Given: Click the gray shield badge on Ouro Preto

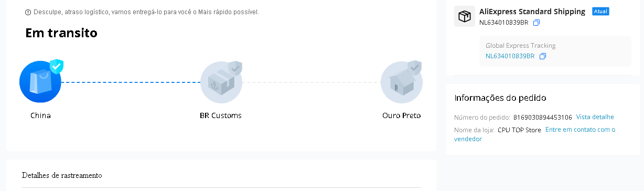Looking at the screenshot, I should tap(415, 67).
